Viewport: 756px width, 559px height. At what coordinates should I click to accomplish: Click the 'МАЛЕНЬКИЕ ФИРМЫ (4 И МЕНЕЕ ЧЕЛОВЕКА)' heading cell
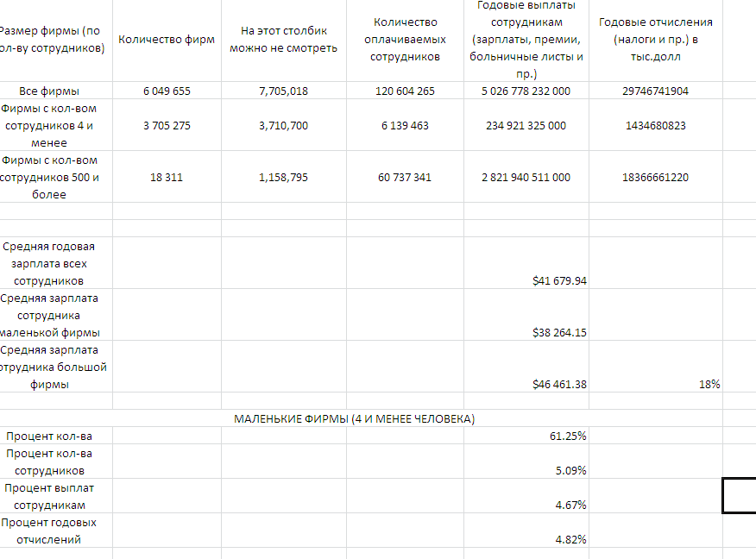point(355,418)
